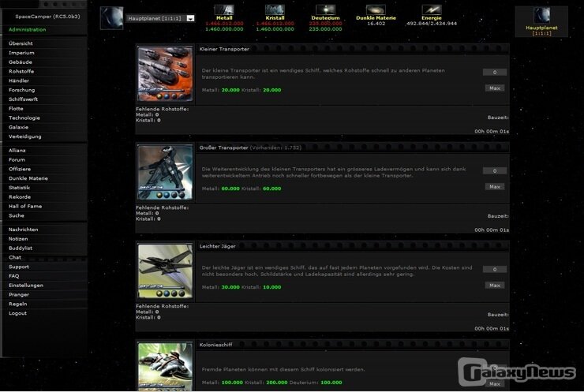Open Großer Transporter ship image
Image resolution: width=584 pixels, height=392 pixels.
[x=165, y=173]
